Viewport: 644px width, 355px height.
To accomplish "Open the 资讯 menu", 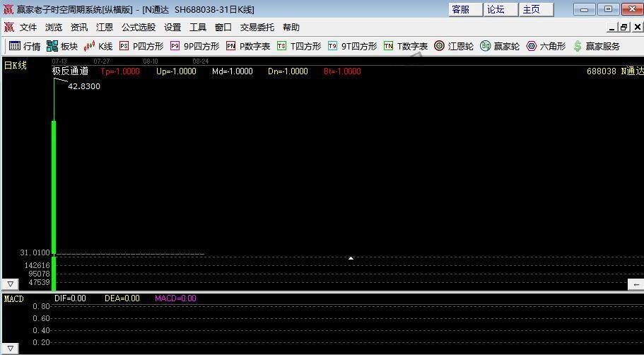I will pyautogui.click(x=79, y=28).
